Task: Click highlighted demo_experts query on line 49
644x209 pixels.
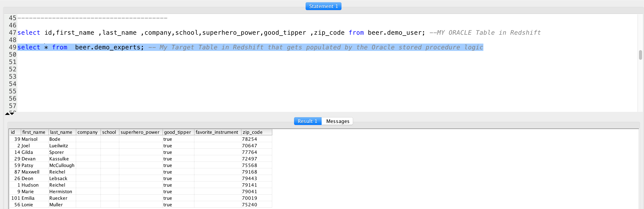Action: click(x=109, y=47)
